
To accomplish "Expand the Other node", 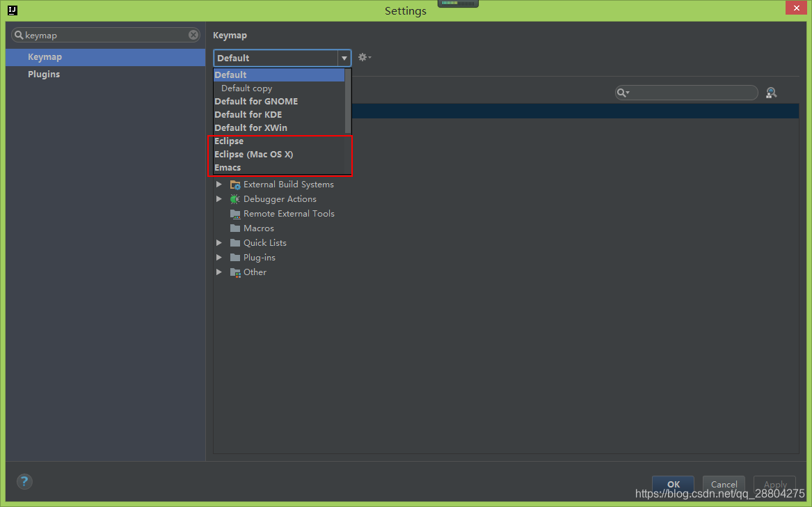I will [x=219, y=272].
